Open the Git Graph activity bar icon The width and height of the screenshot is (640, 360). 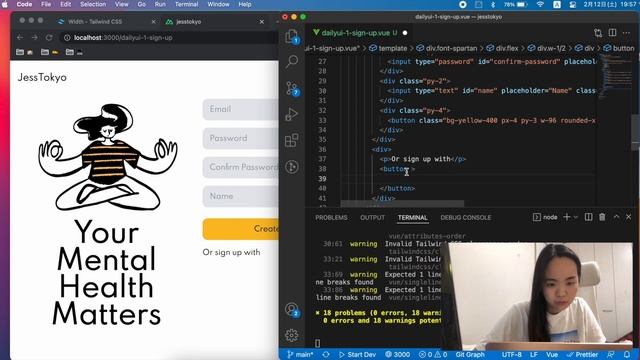point(291,167)
